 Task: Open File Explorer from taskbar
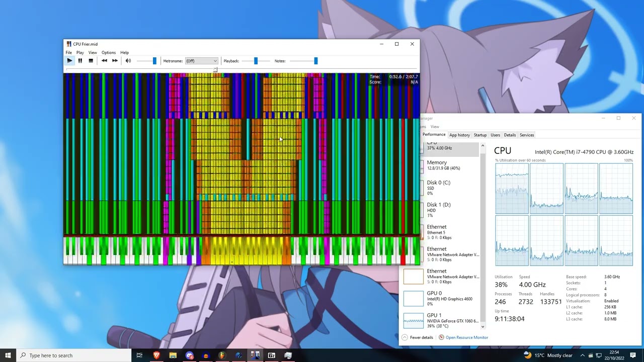click(173, 355)
